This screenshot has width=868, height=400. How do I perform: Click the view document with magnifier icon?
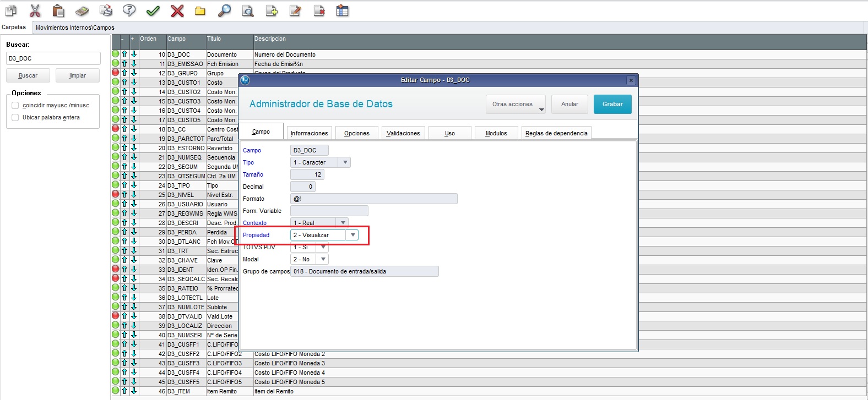click(248, 10)
